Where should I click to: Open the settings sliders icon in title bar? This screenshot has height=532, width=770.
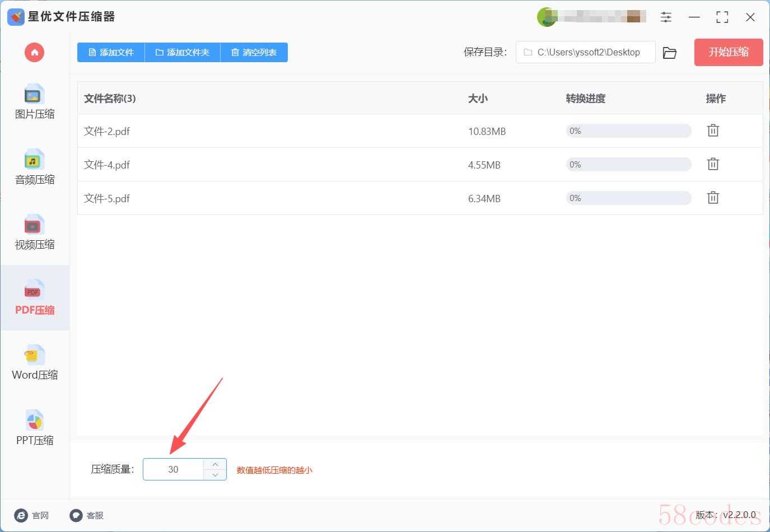666,17
